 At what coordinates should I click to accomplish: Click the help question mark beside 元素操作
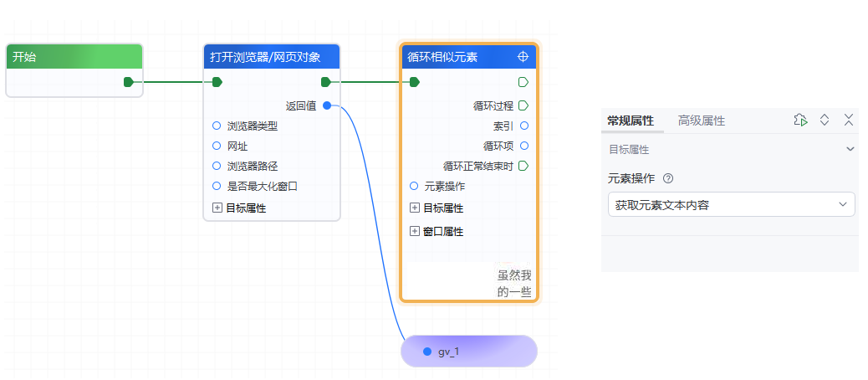tap(668, 178)
